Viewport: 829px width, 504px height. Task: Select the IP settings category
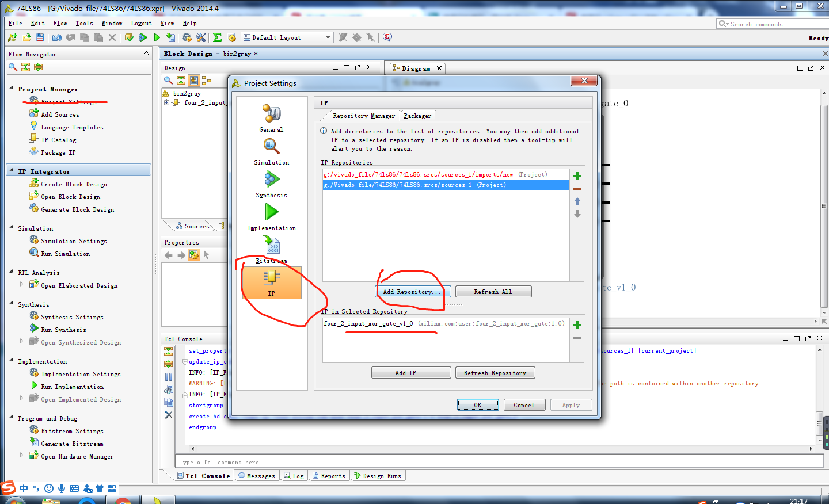tap(272, 282)
